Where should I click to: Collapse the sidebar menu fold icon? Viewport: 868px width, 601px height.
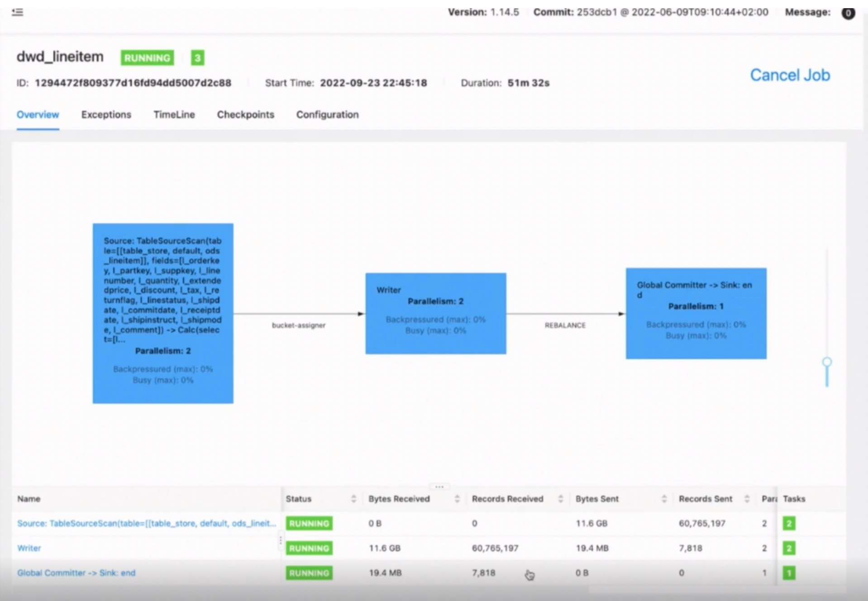[x=18, y=12]
